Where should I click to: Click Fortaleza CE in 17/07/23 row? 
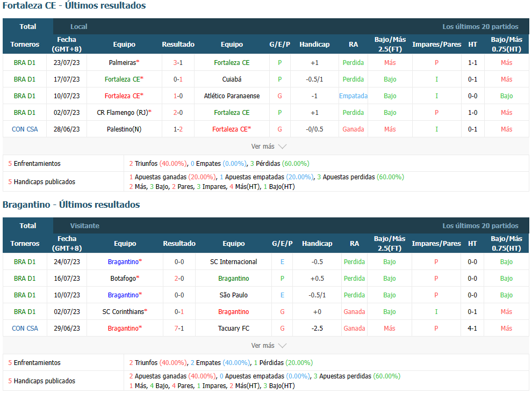click(x=123, y=79)
